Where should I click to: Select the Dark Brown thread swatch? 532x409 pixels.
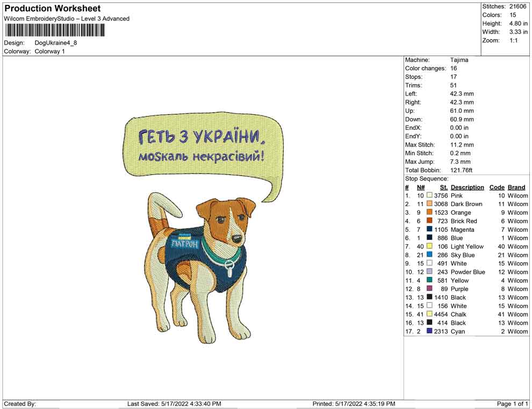point(429,204)
